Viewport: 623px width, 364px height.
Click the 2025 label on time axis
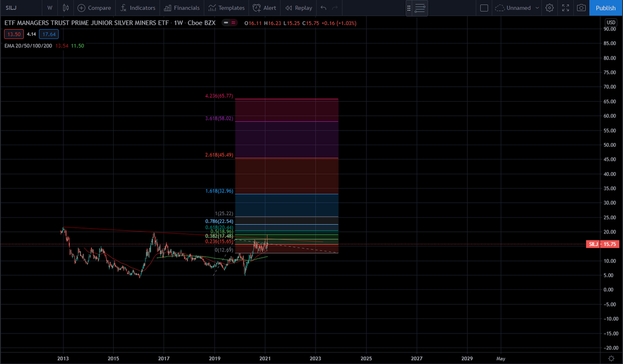coord(366,358)
